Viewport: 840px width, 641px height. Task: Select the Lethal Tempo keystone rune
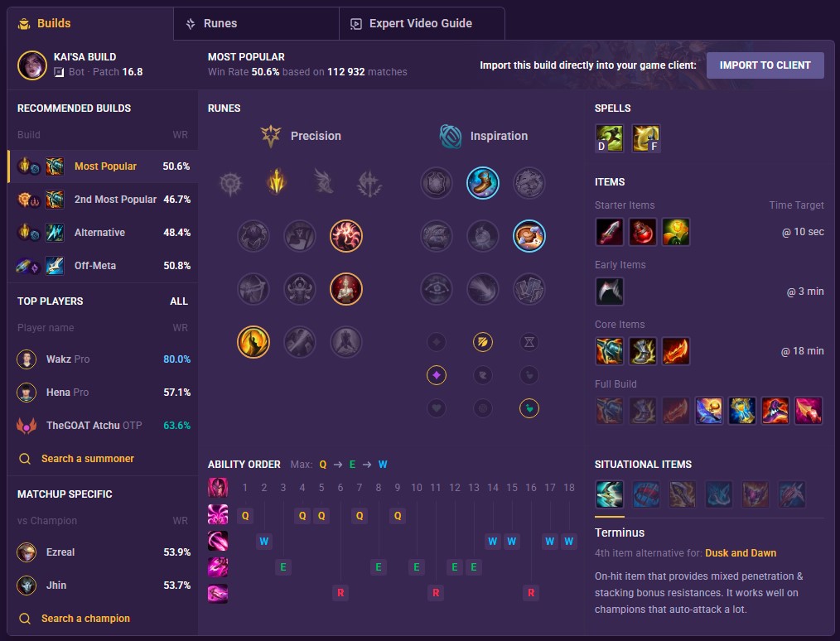(277, 182)
